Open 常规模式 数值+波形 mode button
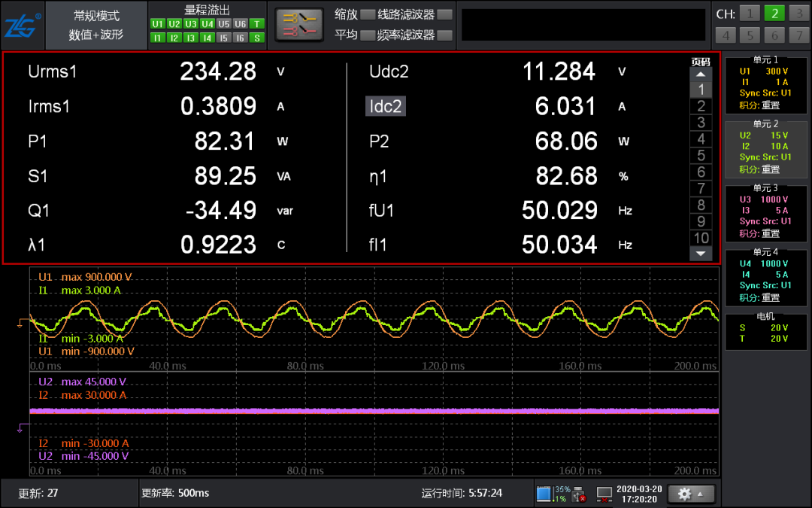 (95, 25)
